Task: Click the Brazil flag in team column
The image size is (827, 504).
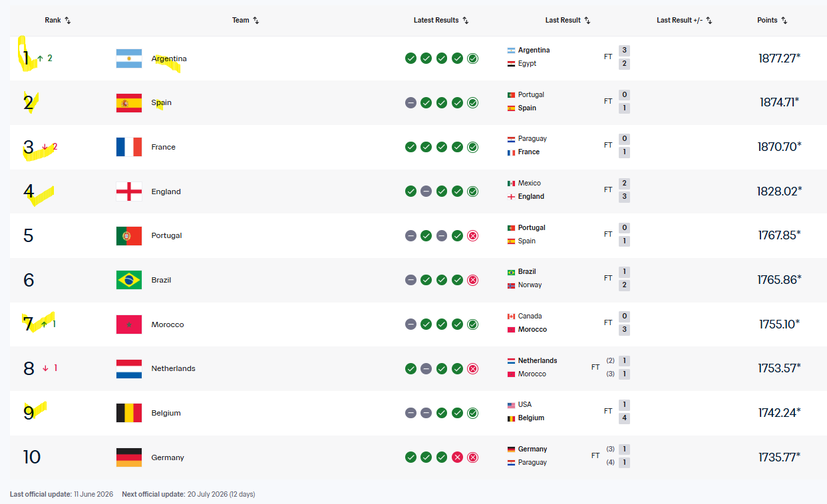Action: [x=129, y=280]
